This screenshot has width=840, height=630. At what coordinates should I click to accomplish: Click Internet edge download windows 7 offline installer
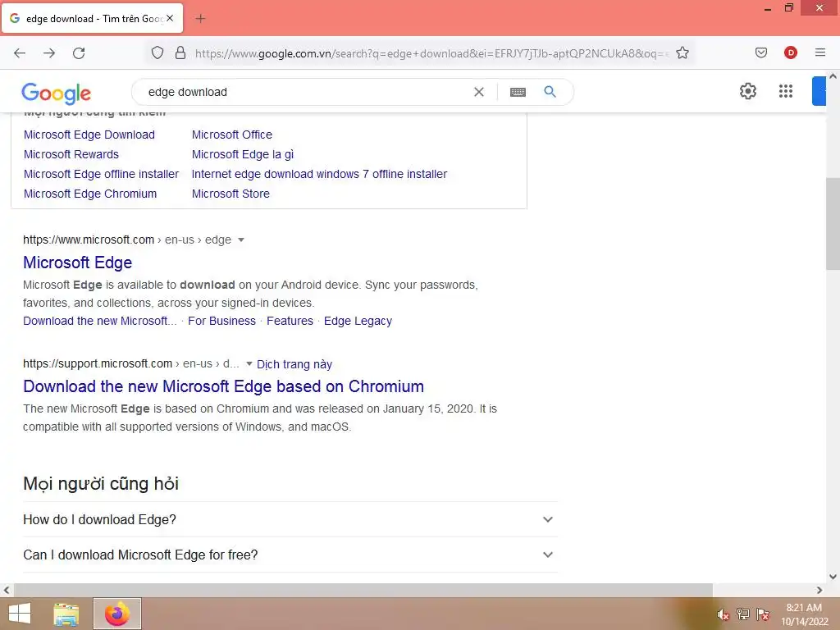(319, 174)
